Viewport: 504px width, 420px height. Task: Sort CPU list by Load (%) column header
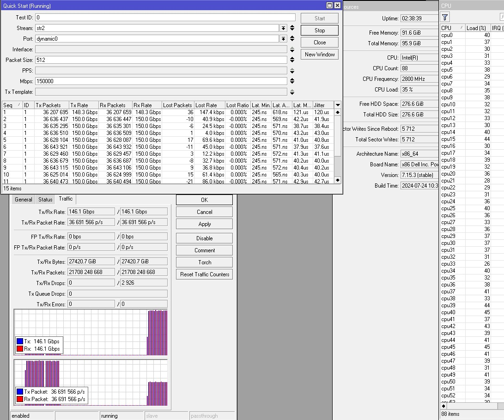[x=478, y=28]
